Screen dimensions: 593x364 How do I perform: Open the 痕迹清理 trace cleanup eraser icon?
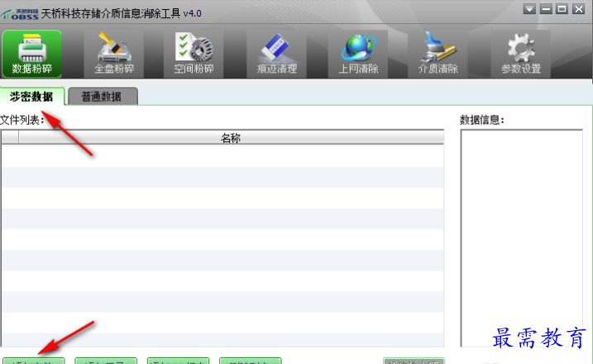276,55
